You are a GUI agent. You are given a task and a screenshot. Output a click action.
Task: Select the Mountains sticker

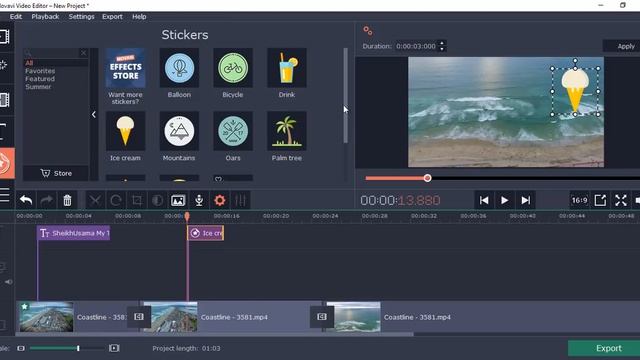point(179,131)
